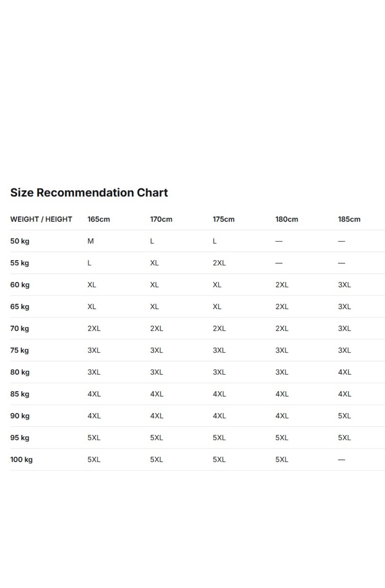The image size is (385, 588).
Task: Click the 95 kg row label
Action: (x=20, y=438)
